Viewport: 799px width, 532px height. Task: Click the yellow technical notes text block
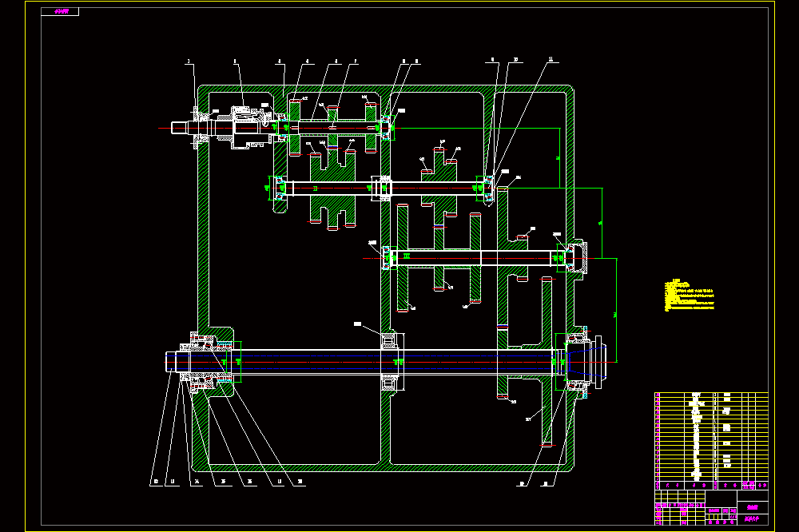point(690,295)
